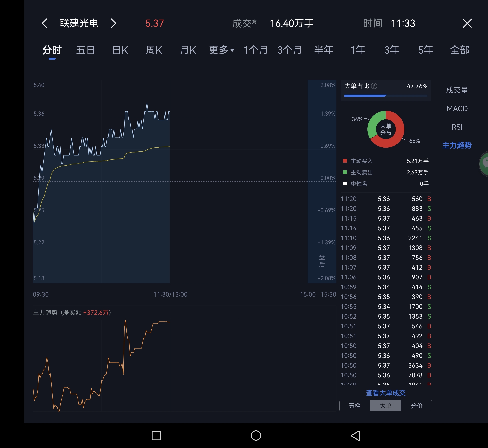
Task: Tap the floating WeChat bubble icon
Action: point(485,163)
